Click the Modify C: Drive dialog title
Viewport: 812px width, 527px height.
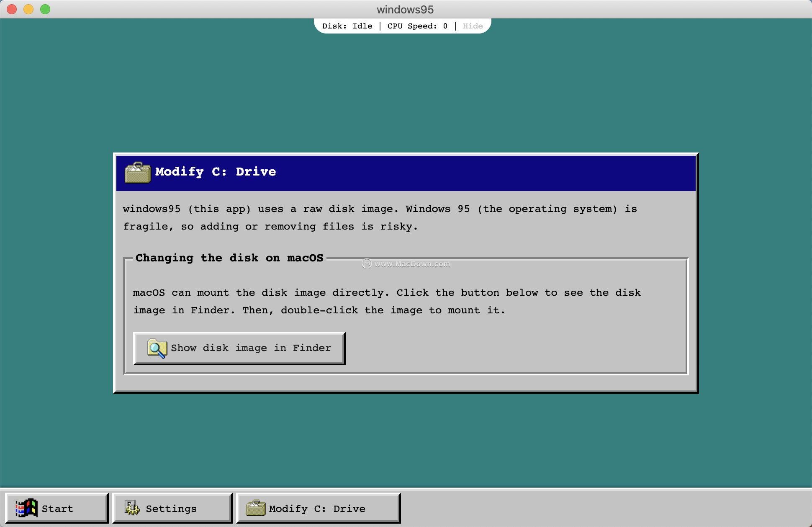pyautogui.click(x=216, y=172)
